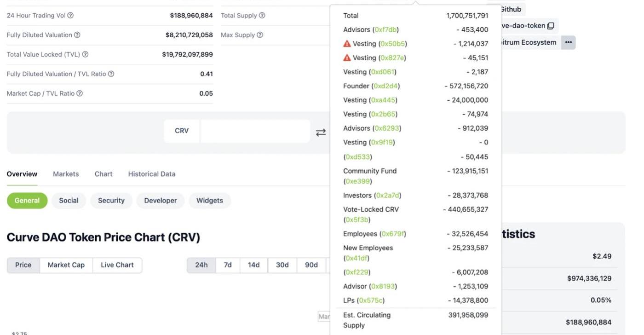The width and height of the screenshot is (644, 335).
Task: Click the 1,700,751,791 Total supply value
Action: pos(467,16)
